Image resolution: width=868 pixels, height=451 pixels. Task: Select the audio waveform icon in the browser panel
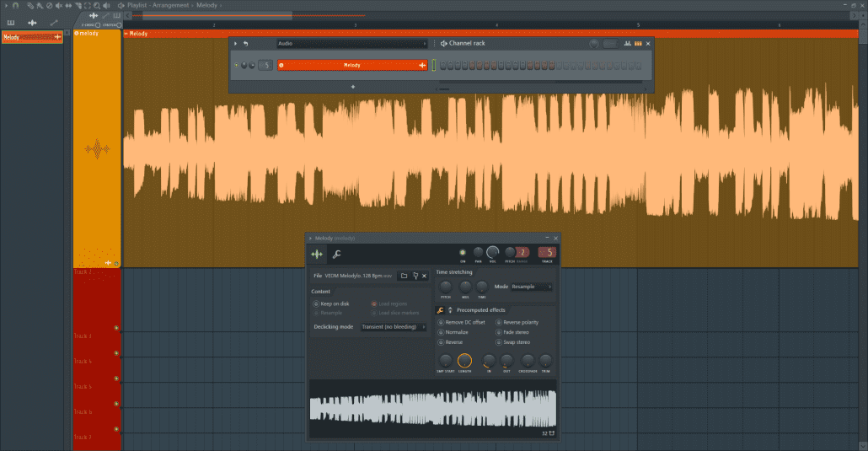pos(32,22)
